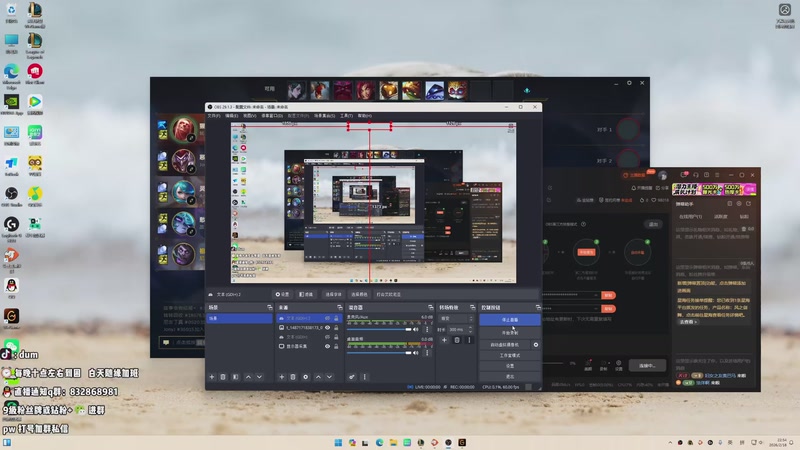Move the selected source down with the chevron arrow
The width and height of the screenshot is (800, 450).
click(x=331, y=377)
